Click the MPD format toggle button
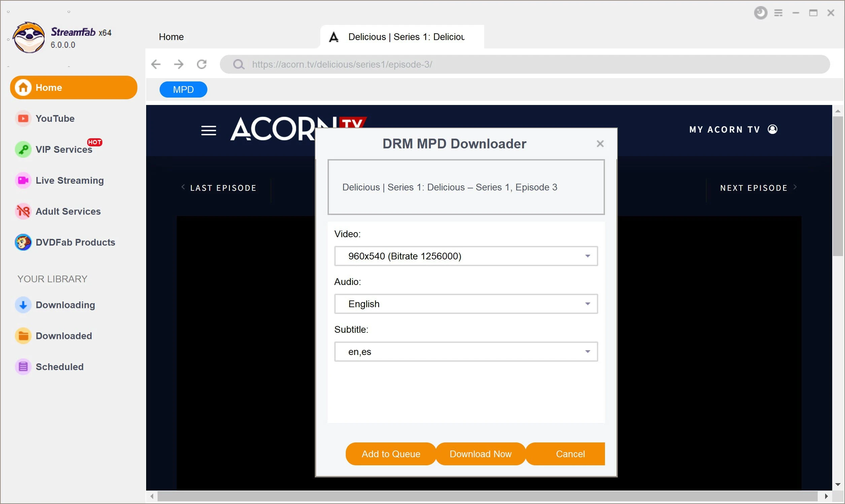 coord(183,89)
